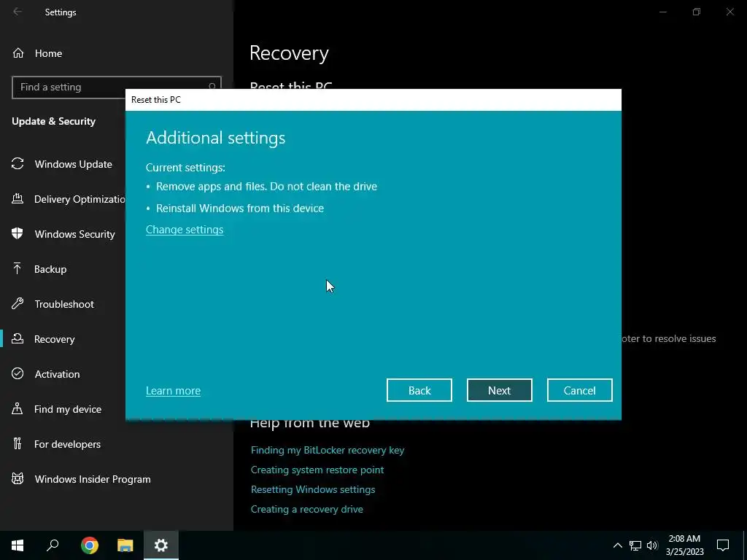Click the For developers tools icon
The image size is (747, 560).
click(18, 444)
